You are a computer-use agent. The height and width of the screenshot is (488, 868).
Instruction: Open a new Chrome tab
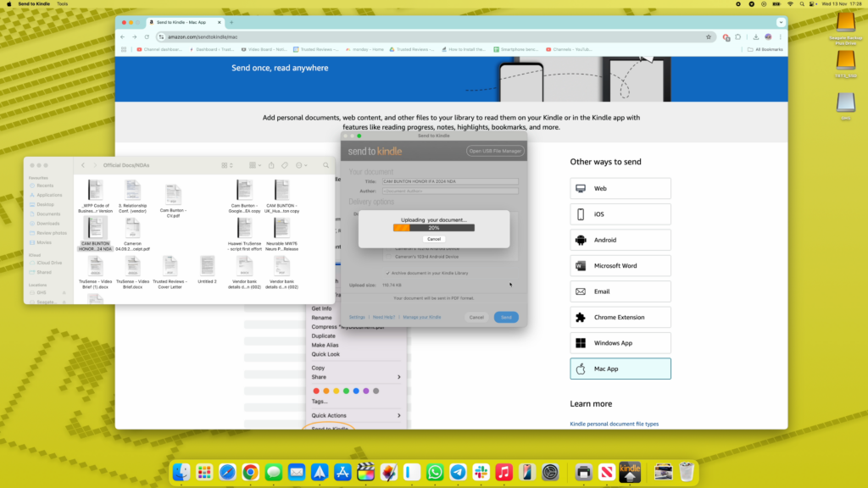(x=231, y=23)
